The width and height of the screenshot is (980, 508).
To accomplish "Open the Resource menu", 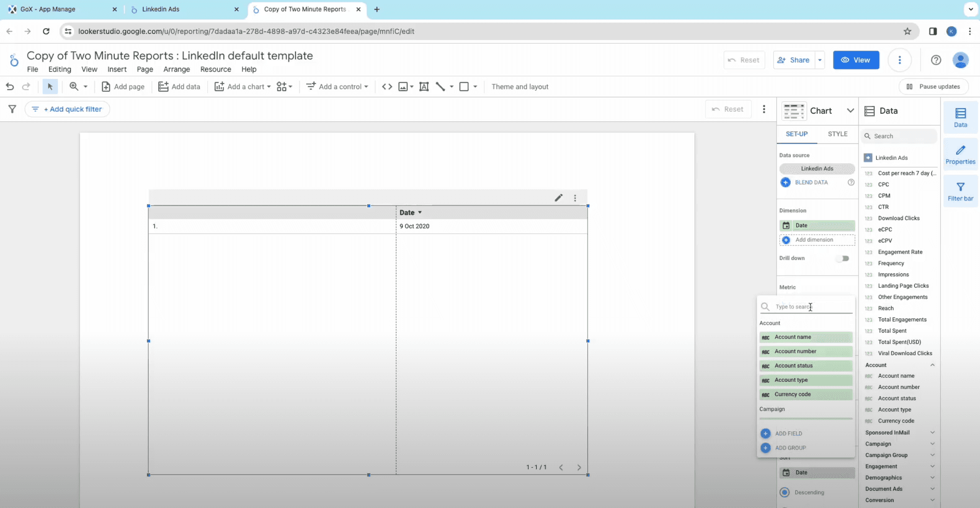I will pos(215,69).
